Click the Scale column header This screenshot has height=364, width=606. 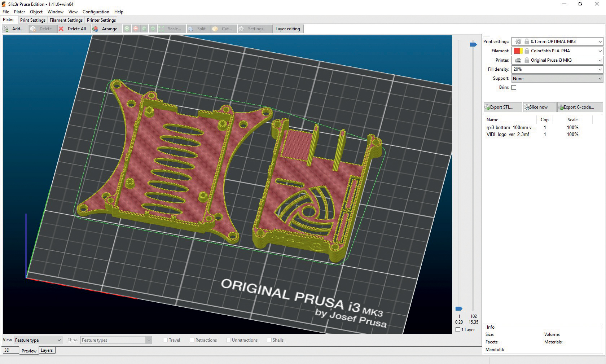pyautogui.click(x=572, y=120)
